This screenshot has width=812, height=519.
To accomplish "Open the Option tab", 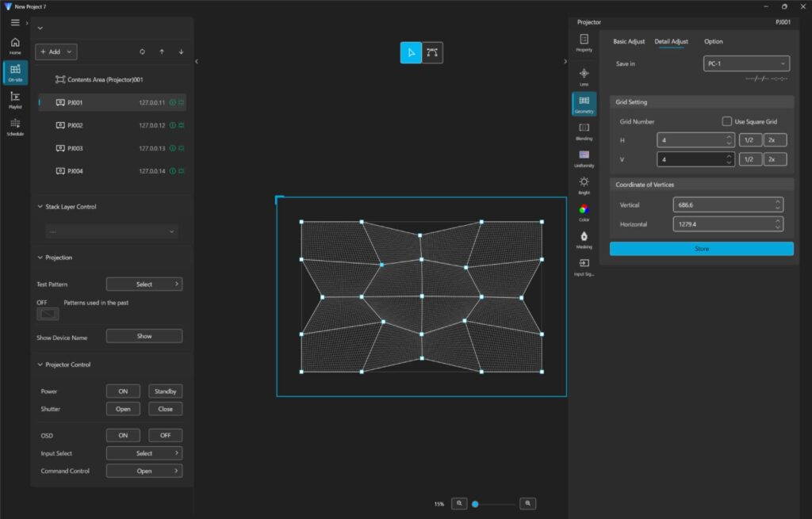I will pos(712,41).
